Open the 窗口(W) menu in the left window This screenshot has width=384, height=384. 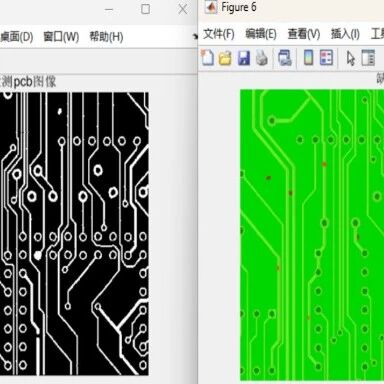click(x=61, y=36)
